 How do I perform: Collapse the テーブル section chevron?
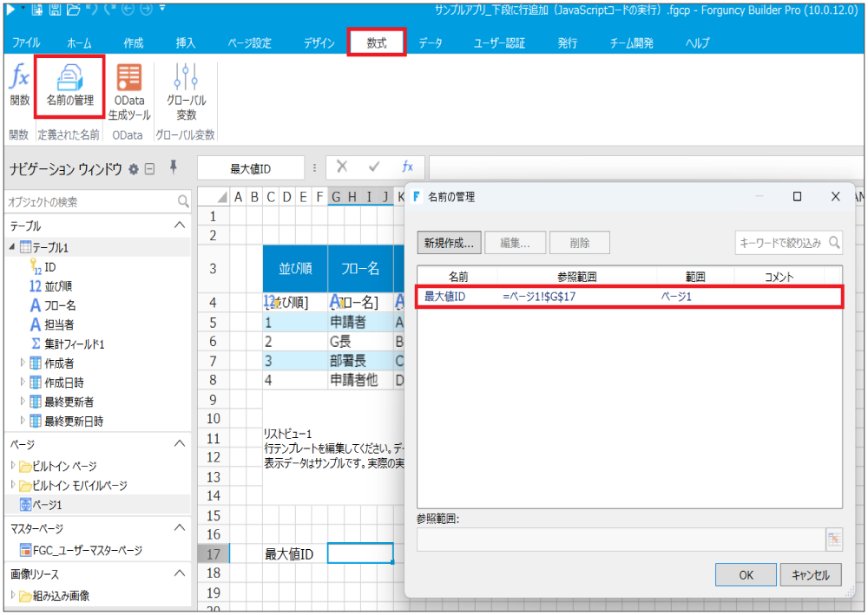pyautogui.click(x=180, y=226)
